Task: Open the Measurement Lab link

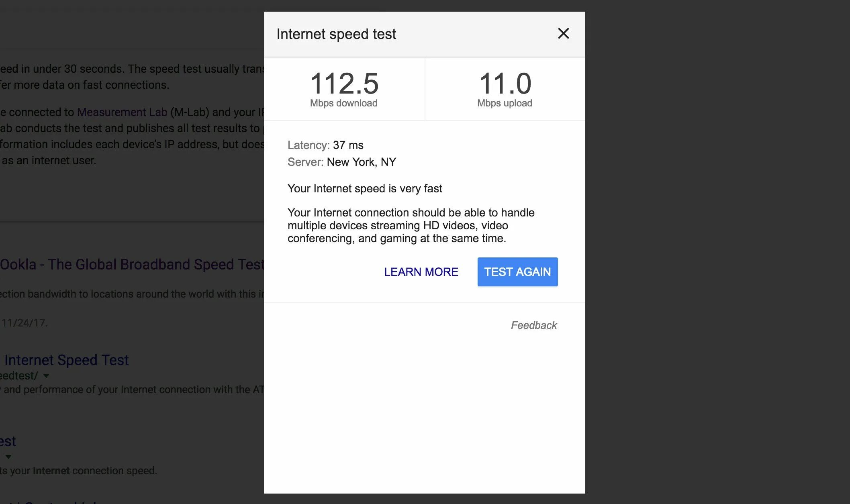Action: pos(122,112)
